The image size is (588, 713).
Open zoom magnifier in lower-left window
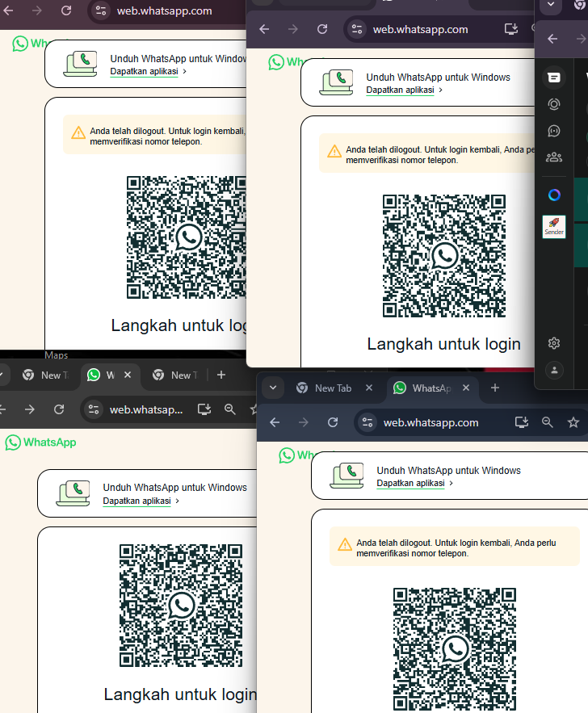(230, 409)
